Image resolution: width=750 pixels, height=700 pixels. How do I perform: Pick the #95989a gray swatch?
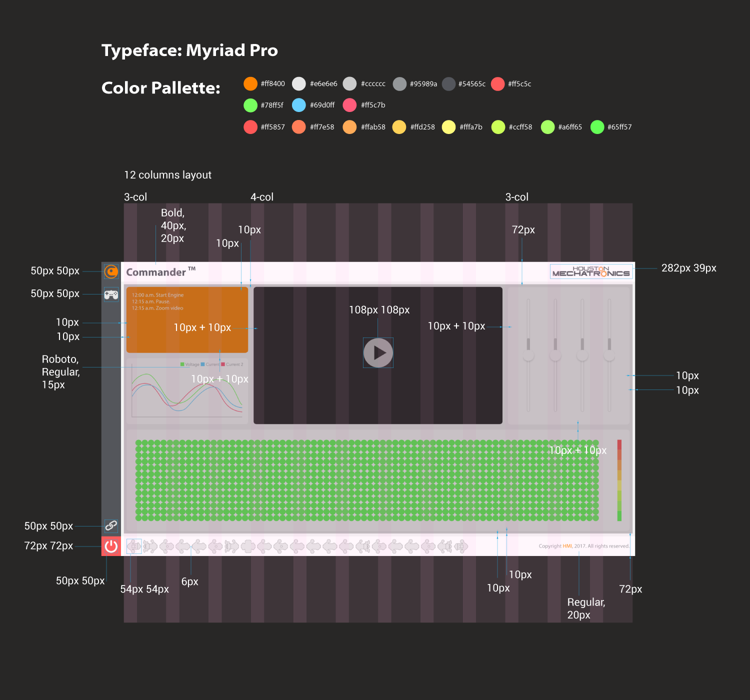tap(399, 84)
